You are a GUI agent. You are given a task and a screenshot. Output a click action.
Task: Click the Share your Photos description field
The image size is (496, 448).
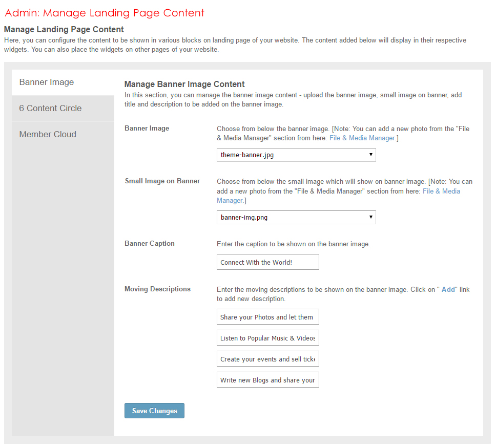pos(267,317)
